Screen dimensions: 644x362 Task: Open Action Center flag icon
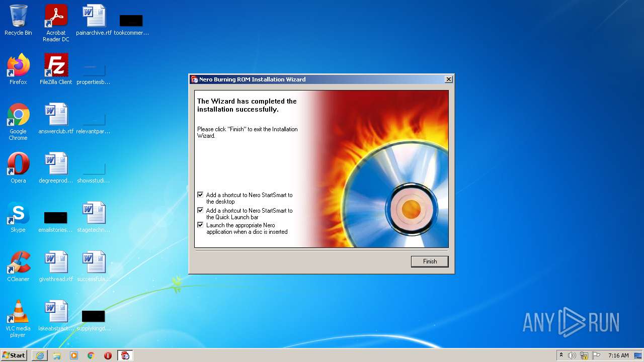point(596,355)
